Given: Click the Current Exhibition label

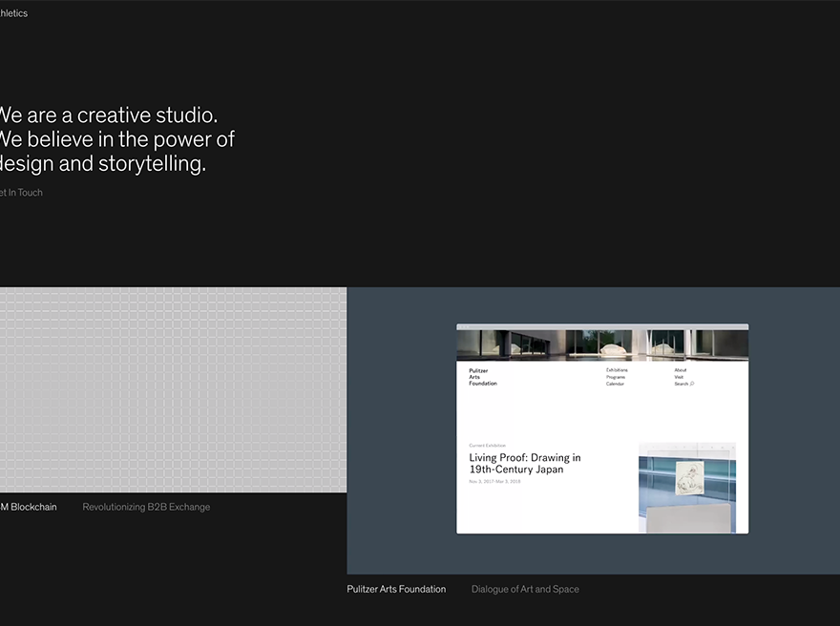Looking at the screenshot, I should tap(488, 446).
